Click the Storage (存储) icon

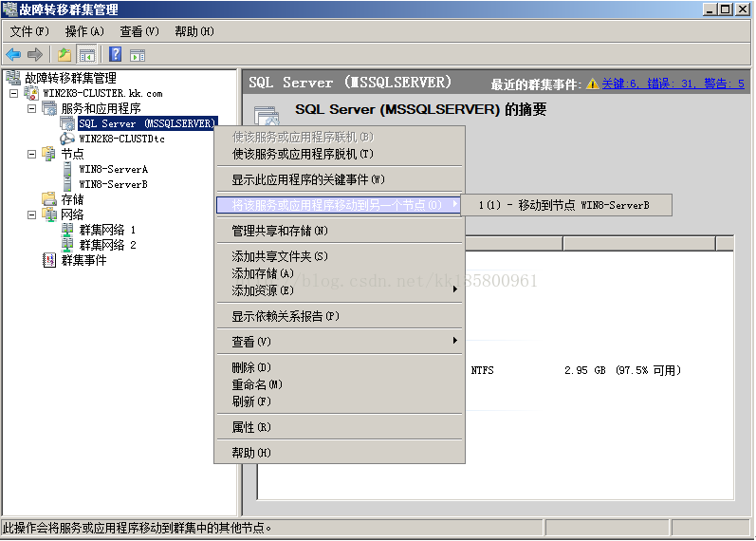[x=49, y=198]
